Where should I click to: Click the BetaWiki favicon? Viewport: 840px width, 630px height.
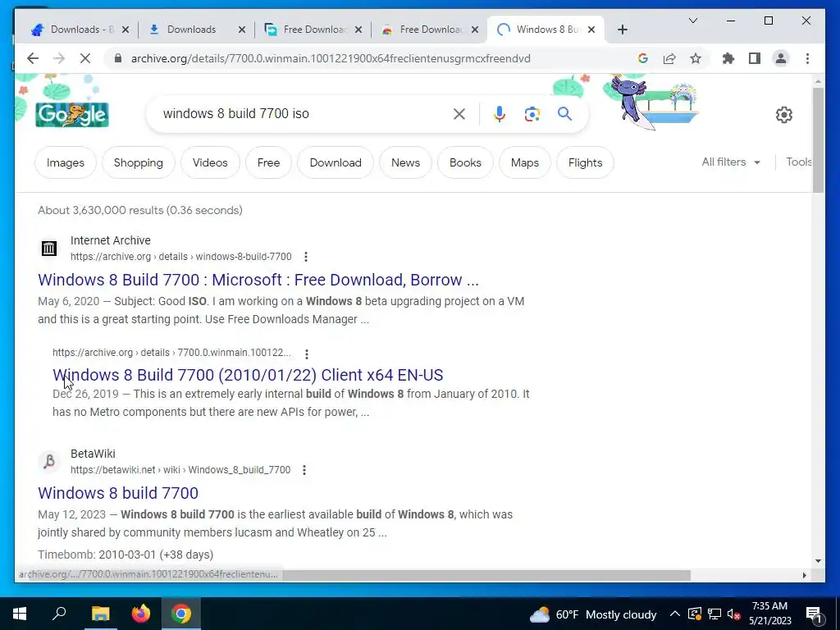click(49, 461)
